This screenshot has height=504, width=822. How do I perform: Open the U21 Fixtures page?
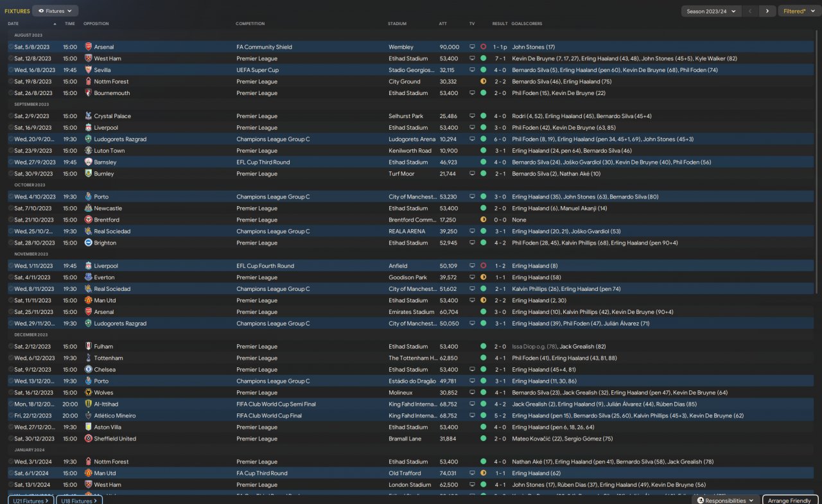tap(31, 501)
